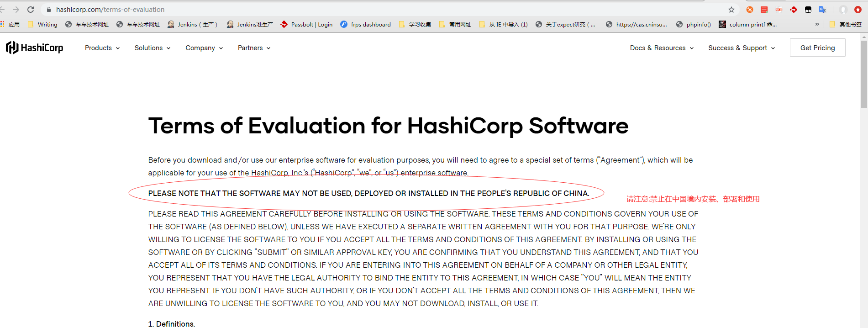Open the Passbolt | Login bookmark
The image size is (868, 328).
[x=306, y=24]
